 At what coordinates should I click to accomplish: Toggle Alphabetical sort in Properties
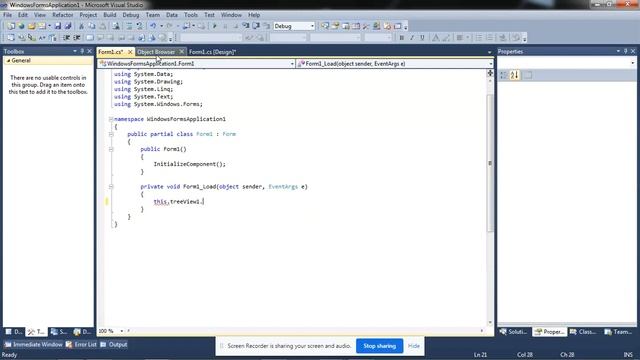click(514, 75)
